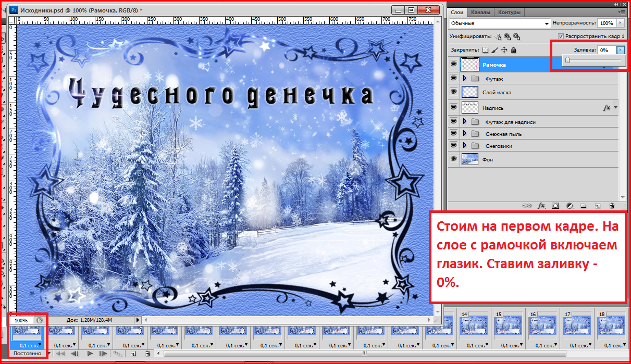Hide the Футаж для надписи group
Image resolution: width=631 pixels, height=364 pixels.
pyautogui.click(x=453, y=121)
